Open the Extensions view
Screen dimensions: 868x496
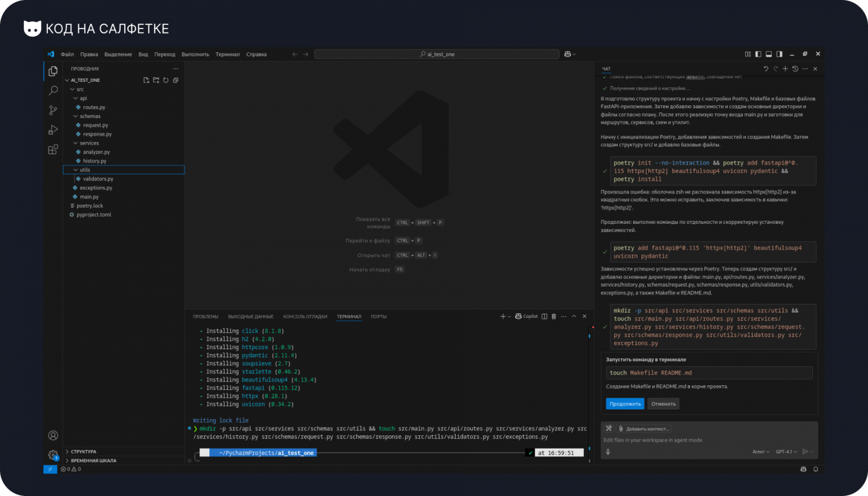(x=53, y=149)
